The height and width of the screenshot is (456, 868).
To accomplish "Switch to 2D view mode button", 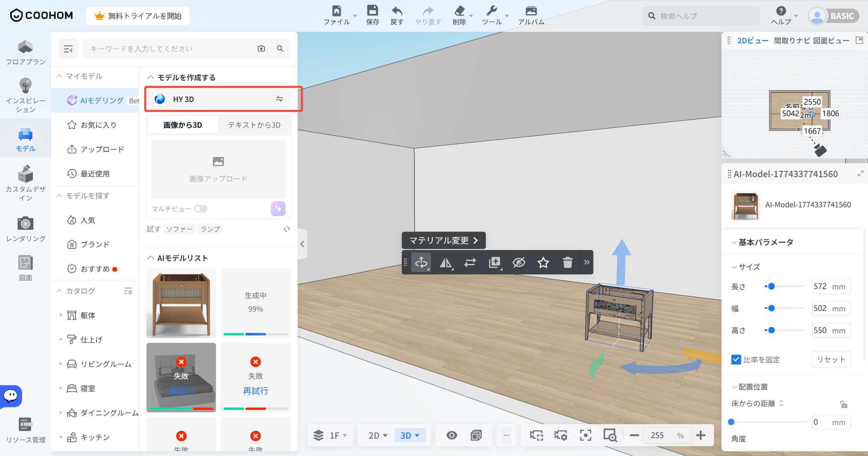I will [x=377, y=435].
